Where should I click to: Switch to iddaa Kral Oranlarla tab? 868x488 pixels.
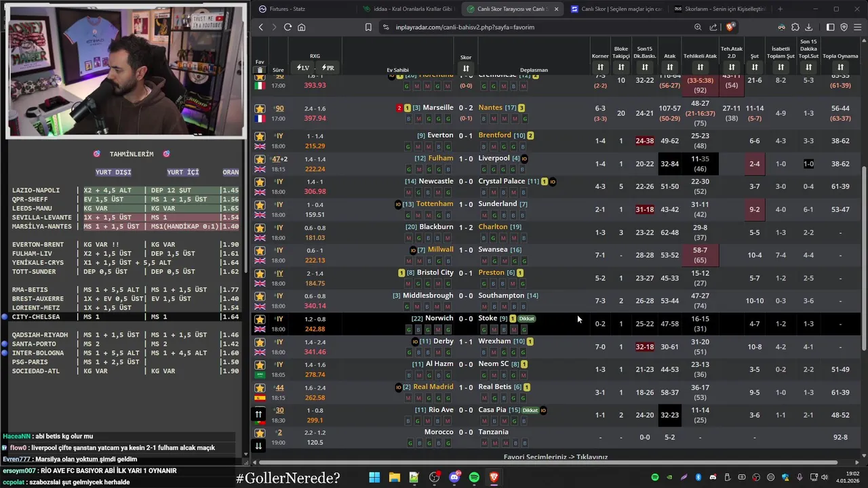click(407, 9)
